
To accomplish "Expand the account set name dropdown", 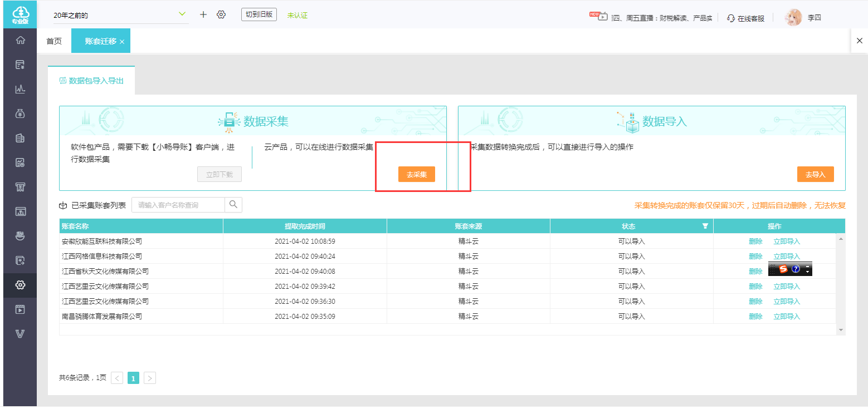I will (182, 14).
